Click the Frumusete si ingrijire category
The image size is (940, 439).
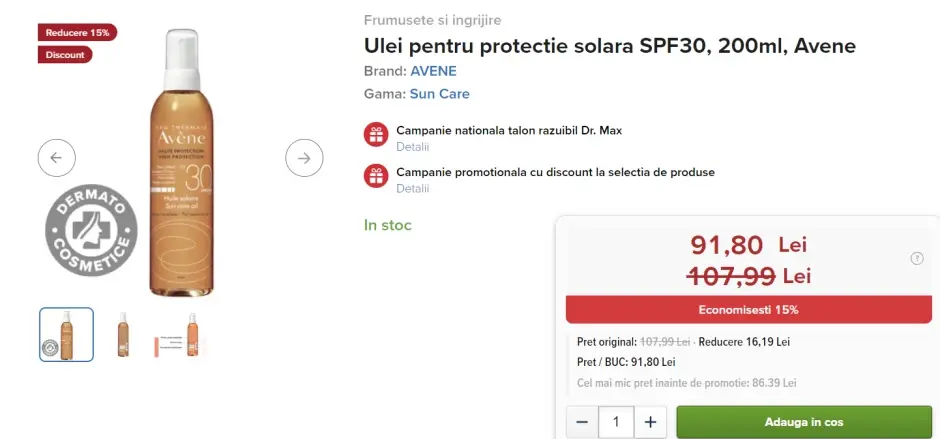(433, 20)
